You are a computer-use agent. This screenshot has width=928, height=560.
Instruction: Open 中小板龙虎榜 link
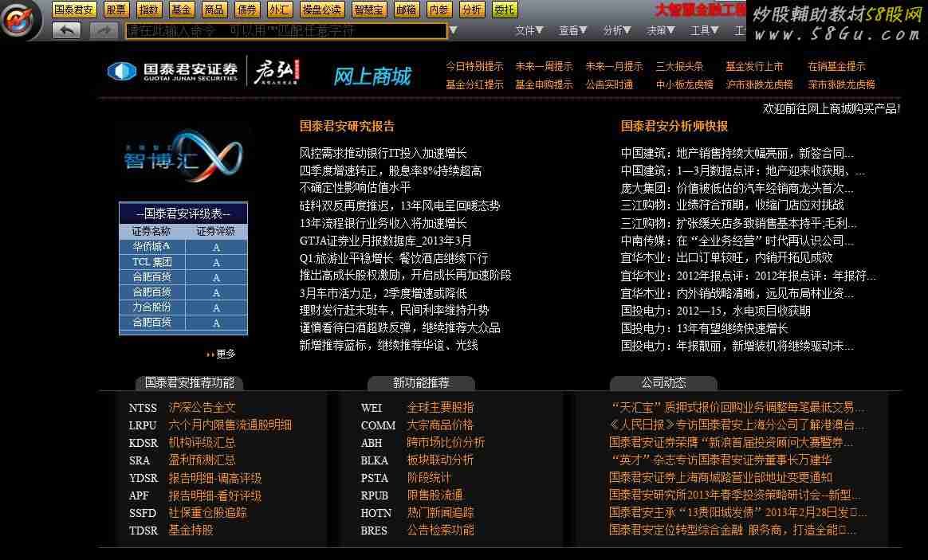(685, 84)
